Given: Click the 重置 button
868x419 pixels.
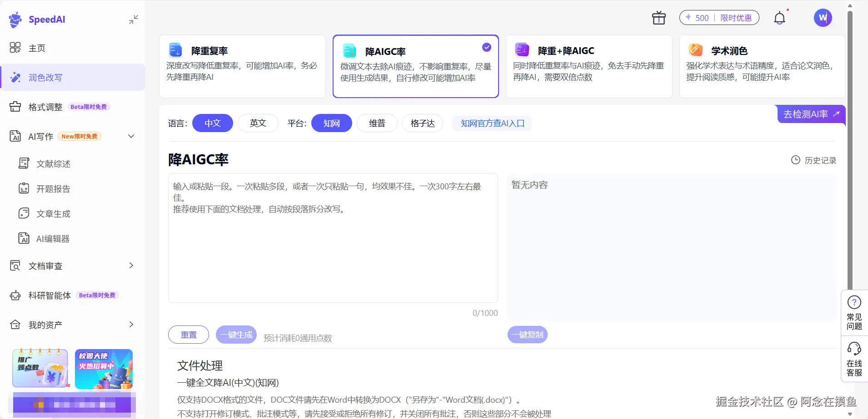Looking at the screenshot, I should pos(189,335).
